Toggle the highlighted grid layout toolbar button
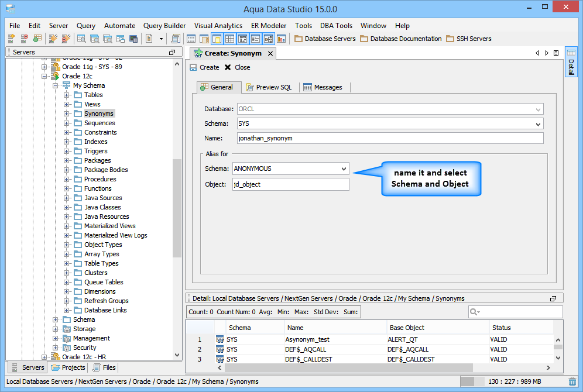The image size is (583, 392). pyautogui.click(x=230, y=39)
